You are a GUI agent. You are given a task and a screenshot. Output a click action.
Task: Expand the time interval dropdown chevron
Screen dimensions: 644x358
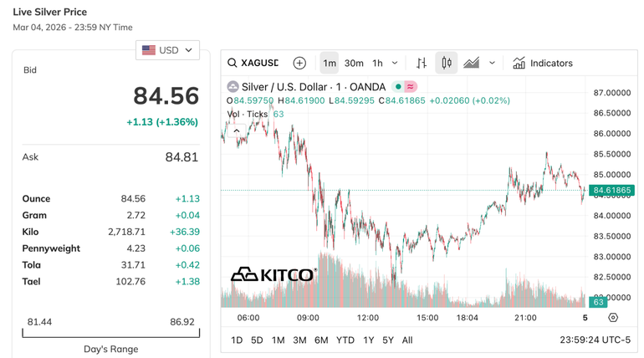[395, 63]
